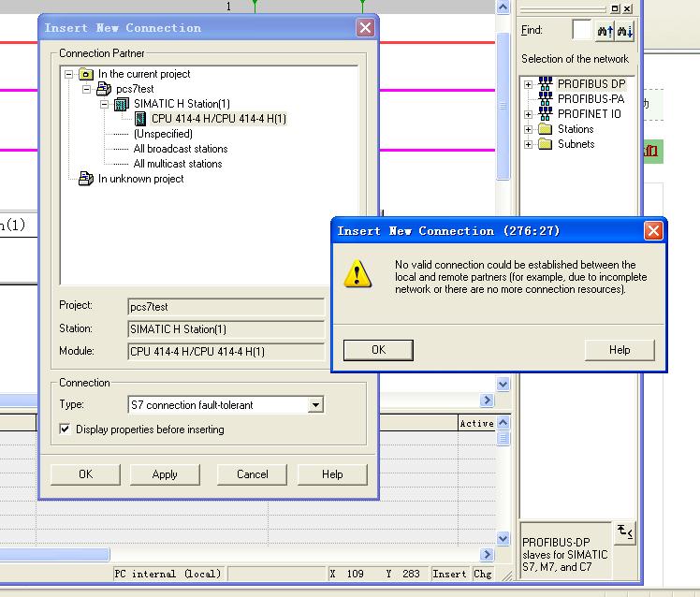This screenshot has width=700, height=597.
Task: Expand the Subnets catalog folder
Action: pyautogui.click(x=528, y=144)
